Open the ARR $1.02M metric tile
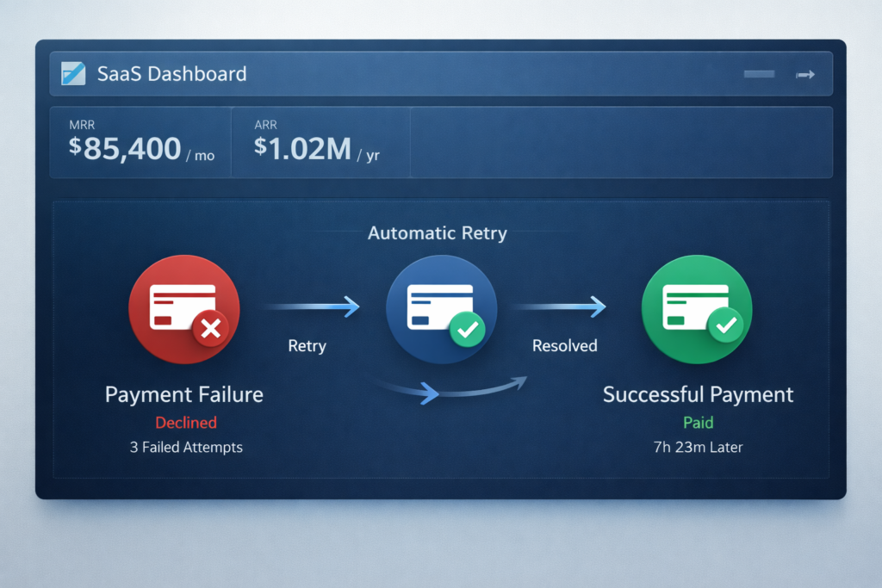882x588 pixels. click(320, 142)
